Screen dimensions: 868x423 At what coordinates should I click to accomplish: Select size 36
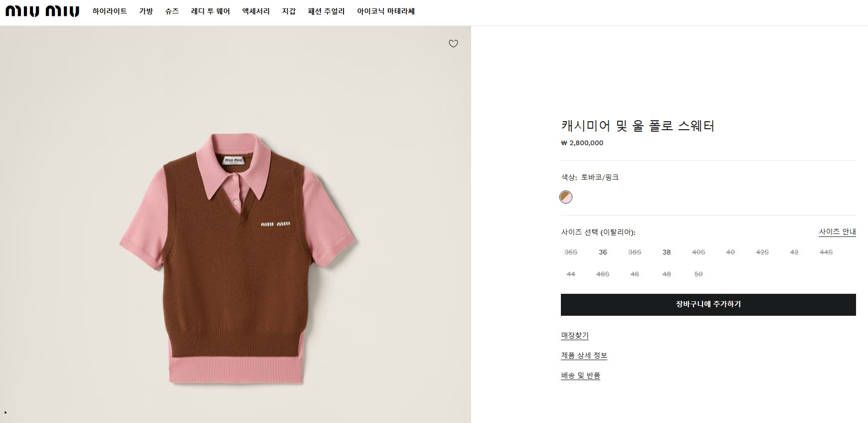pyautogui.click(x=603, y=252)
